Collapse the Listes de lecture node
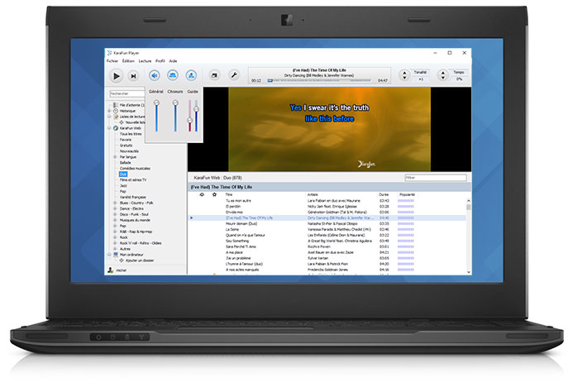Image resolution: width=573 pixels, height=392 pixels. click(109, 117)
